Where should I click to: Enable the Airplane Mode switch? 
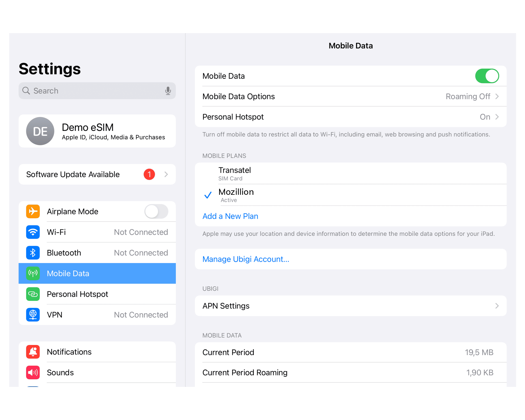point(156,211)
